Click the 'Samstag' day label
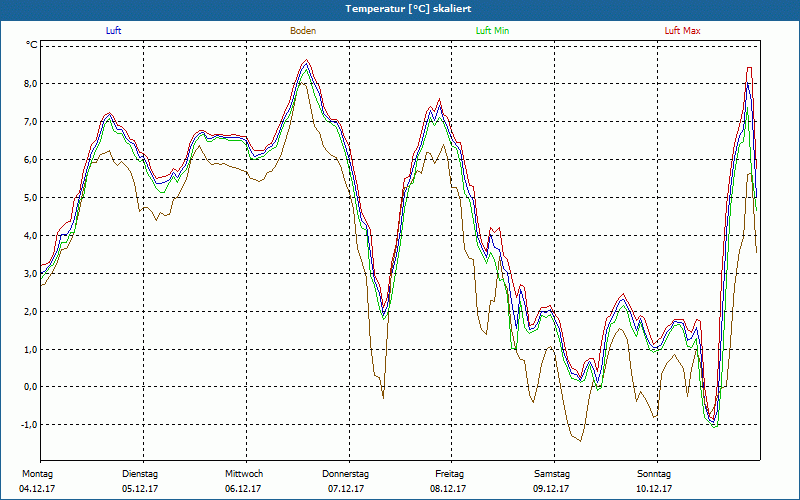Image resolution: width=800 pixels, height=500 pixels. click(x=552, y=474)
